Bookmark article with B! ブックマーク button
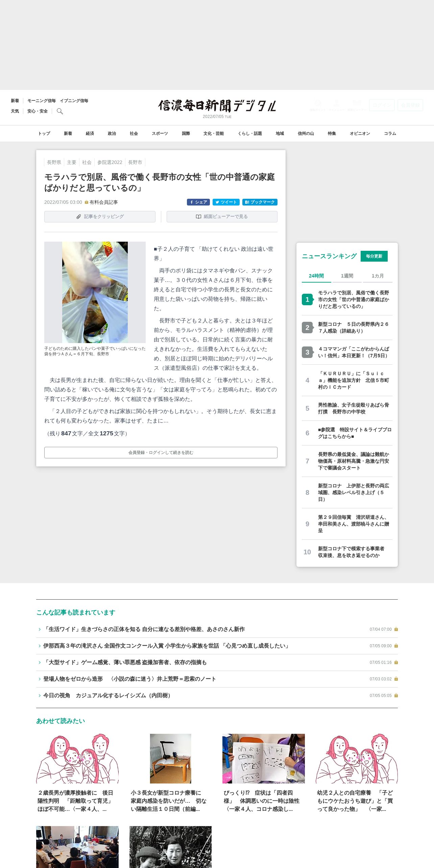The width and height of the screenshot is (434, 868). click(260, 202)
